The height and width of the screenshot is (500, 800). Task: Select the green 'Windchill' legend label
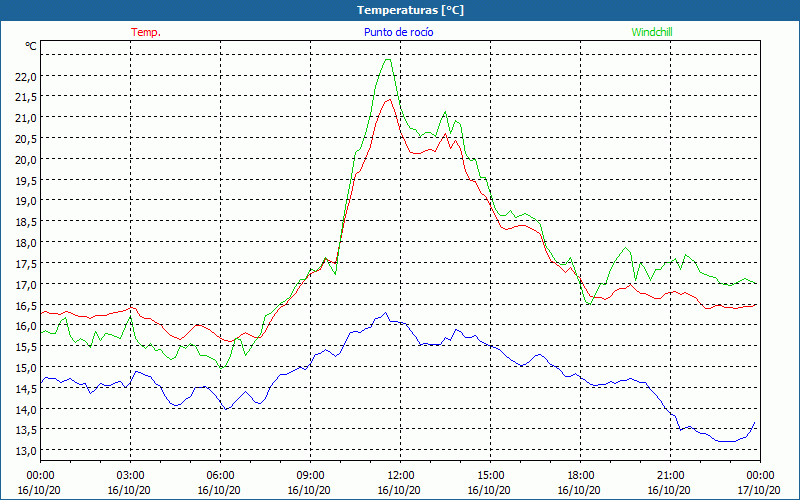pos(652,32)
